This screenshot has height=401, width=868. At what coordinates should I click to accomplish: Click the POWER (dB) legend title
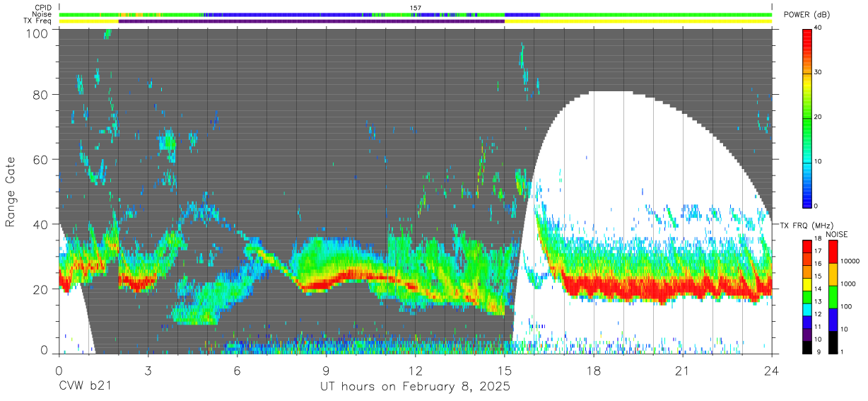point(807,14)
